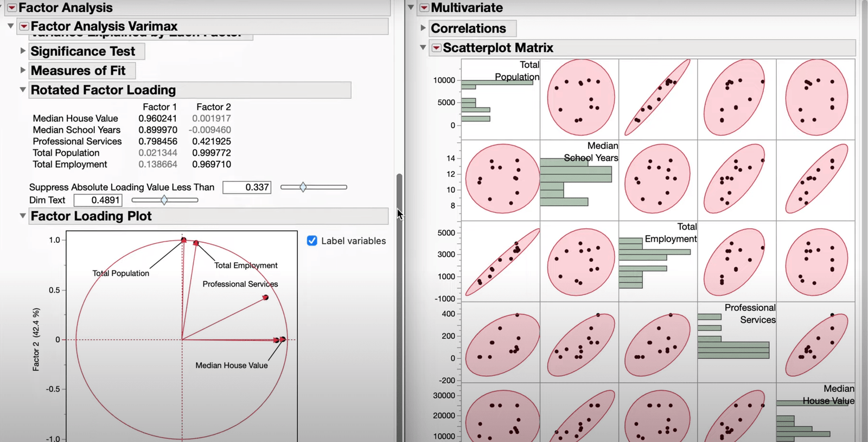Click the suppress loading value field showing 0.337
The image size is (868, 442).
247,187
